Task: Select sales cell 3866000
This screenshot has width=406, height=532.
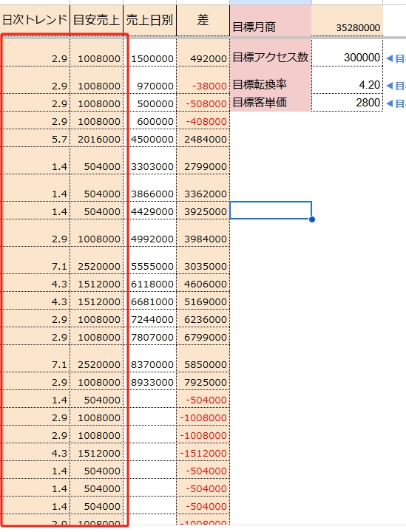Action: pyautogui.click(x=149, y=188)
